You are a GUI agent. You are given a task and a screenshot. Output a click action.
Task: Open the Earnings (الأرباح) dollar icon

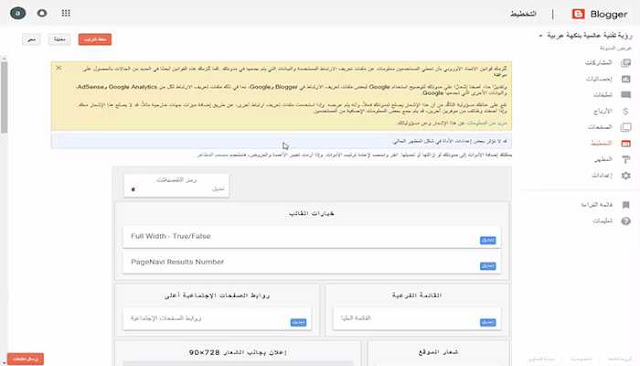click(x=626, y=111)
